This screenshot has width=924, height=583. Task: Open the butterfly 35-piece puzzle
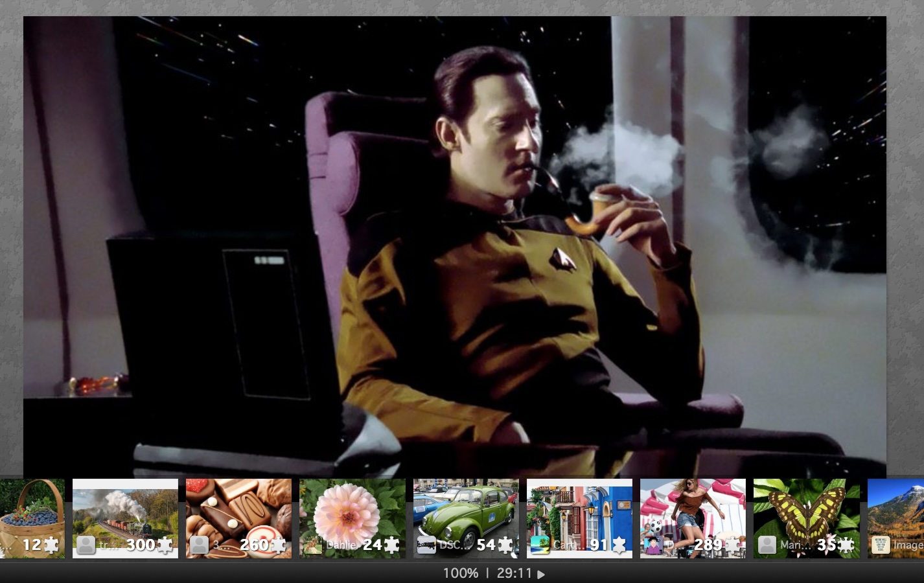point(807,518)
